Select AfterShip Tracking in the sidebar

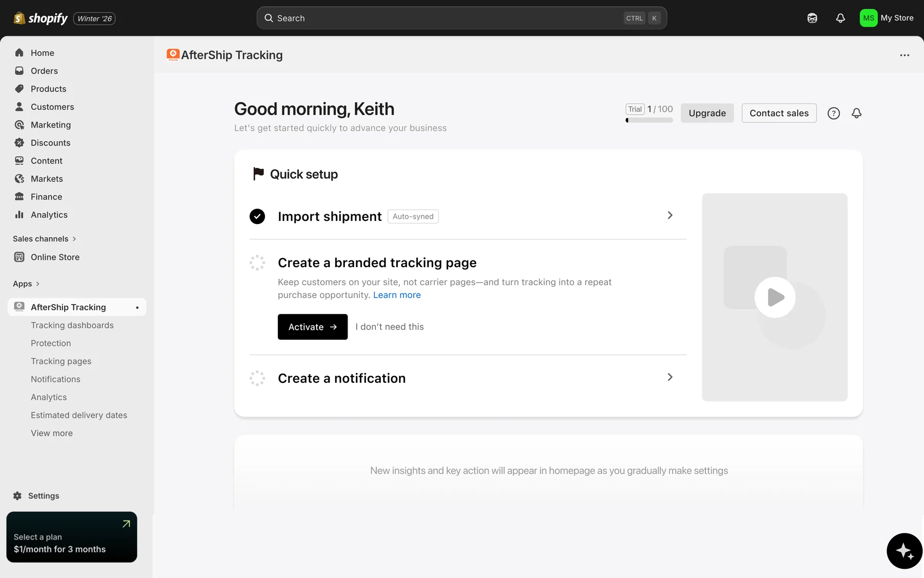point(77,307)
